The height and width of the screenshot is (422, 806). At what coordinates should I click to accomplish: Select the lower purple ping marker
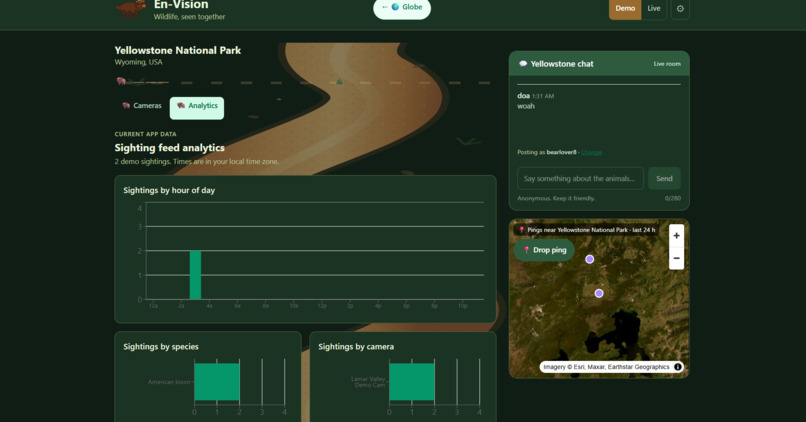(599, 293)
